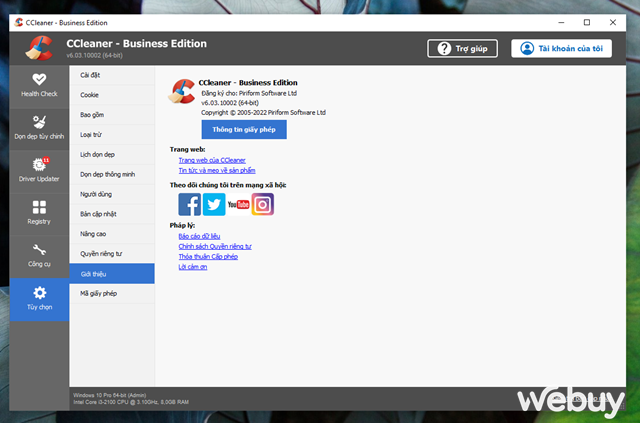
Task: Open Tài khoản của tôi account button
Action: (x=561, y=48)
